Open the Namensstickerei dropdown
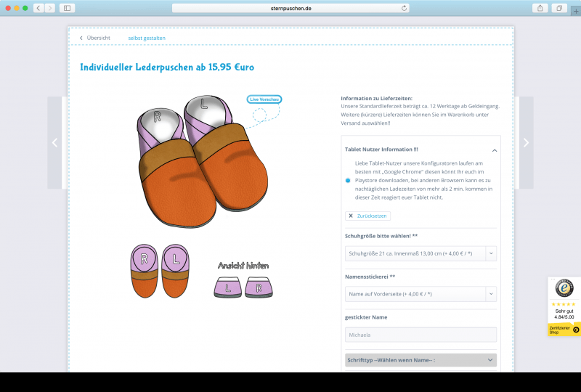 point(420,294)
